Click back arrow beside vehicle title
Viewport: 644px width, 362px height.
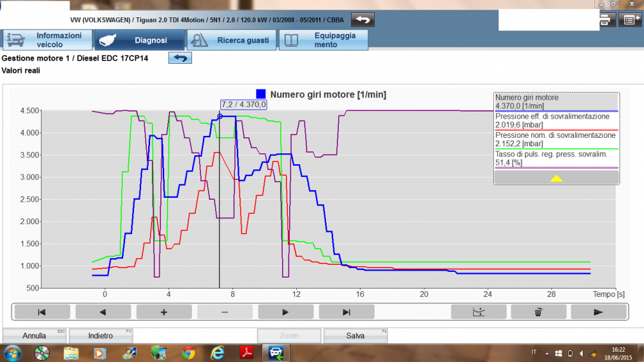point(363,19)
